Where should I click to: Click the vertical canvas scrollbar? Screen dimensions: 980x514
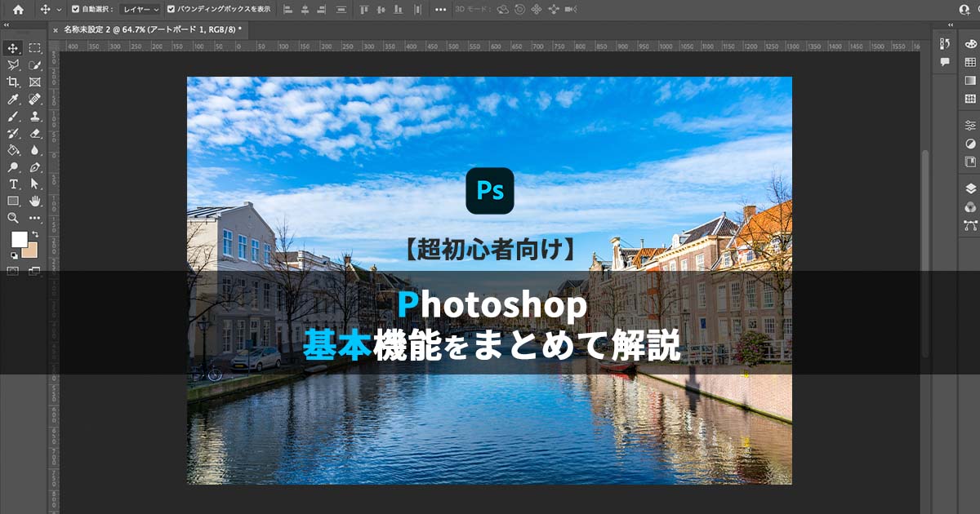(925, 253)
